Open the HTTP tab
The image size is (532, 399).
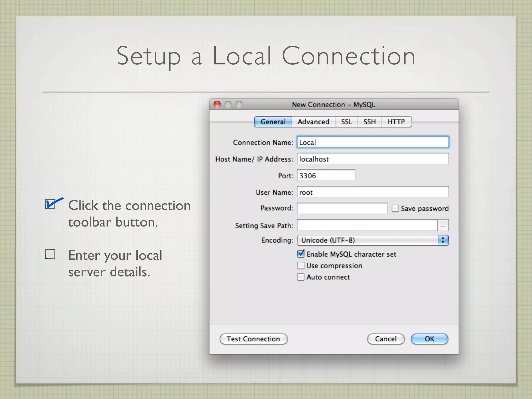click(x=396, y=122)
